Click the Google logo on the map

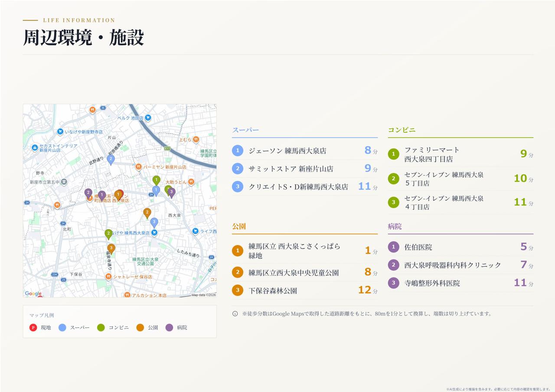tap(33, 294)
